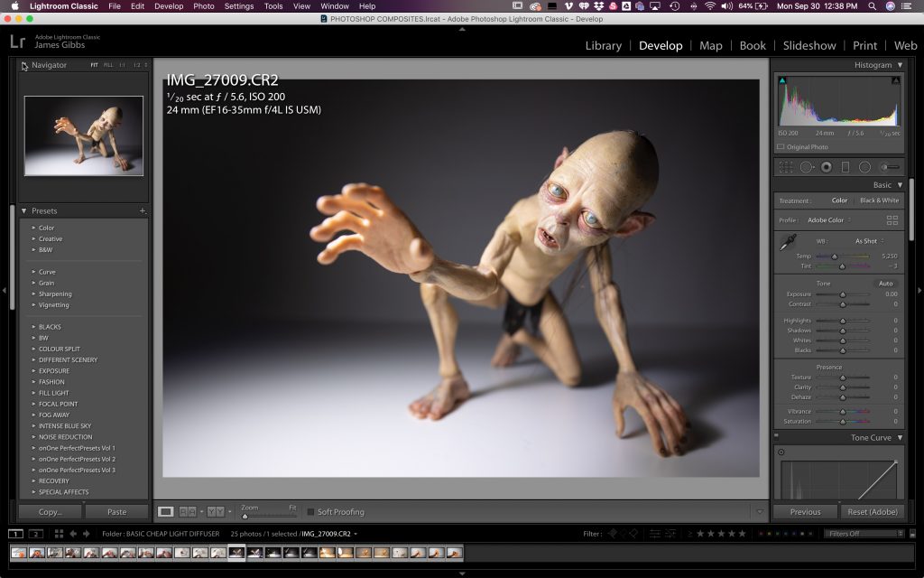924x578 pixels.
Task: Enable Soft Proofing checkbox
Action: [x=310, y=512]
